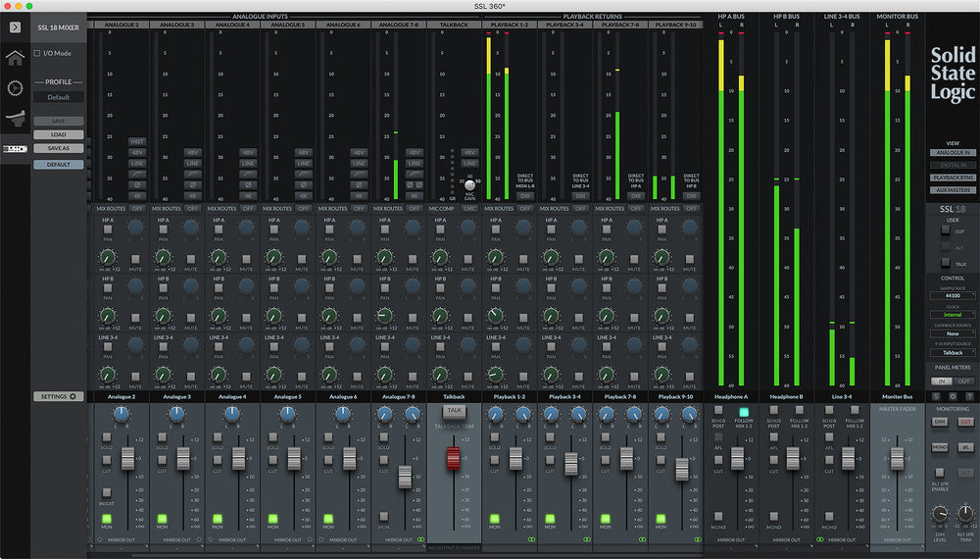
Task: Switch view to Aux Masters
Action: [953, 189]
